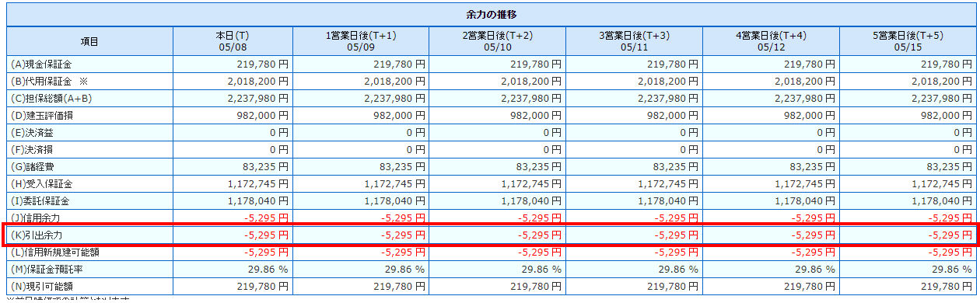Select the (A)現金保証金 row label
The width and height of the screenshot is (980, 303).
42,64
